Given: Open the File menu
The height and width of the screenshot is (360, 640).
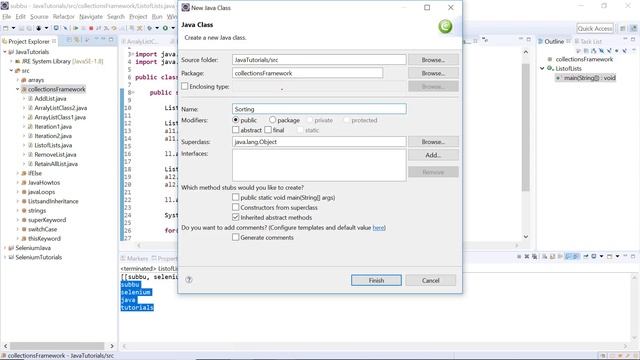Looking at the screenshot, I should click(7, 17).
